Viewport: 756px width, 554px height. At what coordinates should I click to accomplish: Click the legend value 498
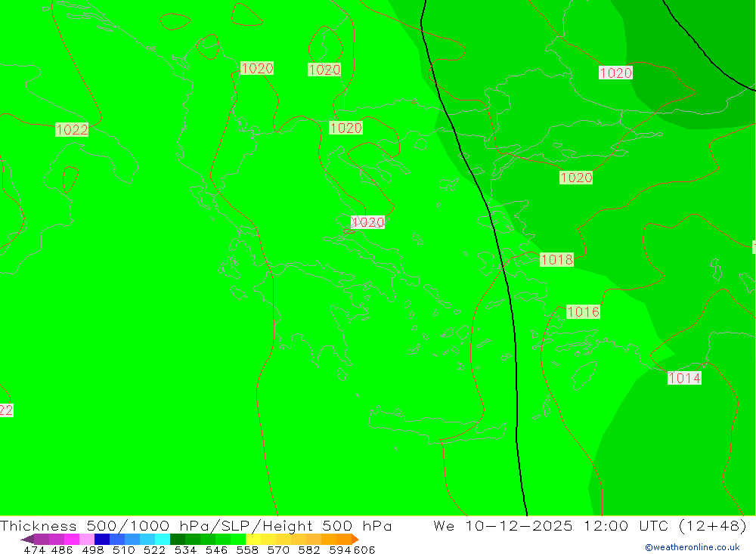93,550
